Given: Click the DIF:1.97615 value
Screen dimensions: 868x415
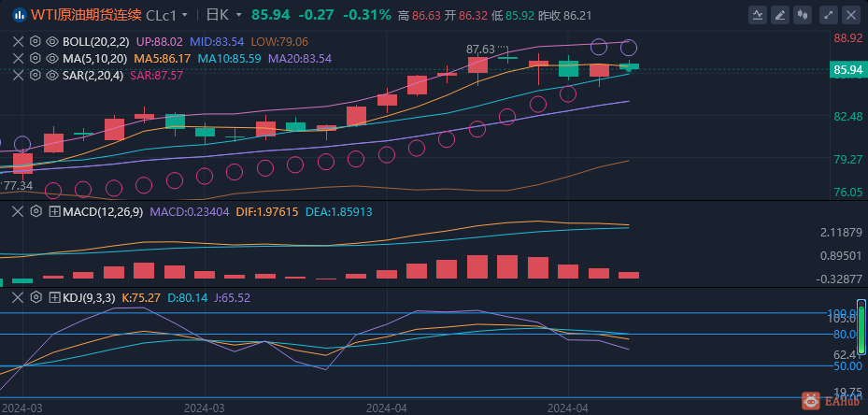Looking at the screenshot, I should pyautogui.click(x=267, y=211).
